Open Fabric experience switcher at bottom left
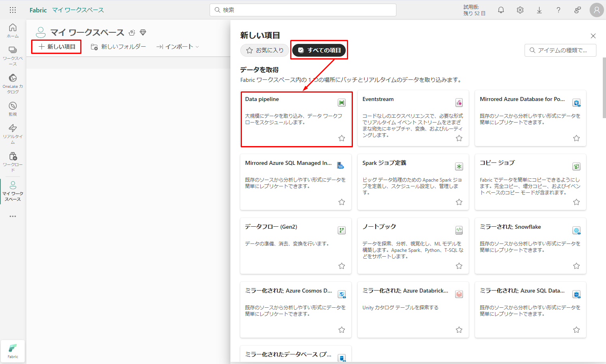Viewport: 606px width, 364px height. click(x=13, y=351)
